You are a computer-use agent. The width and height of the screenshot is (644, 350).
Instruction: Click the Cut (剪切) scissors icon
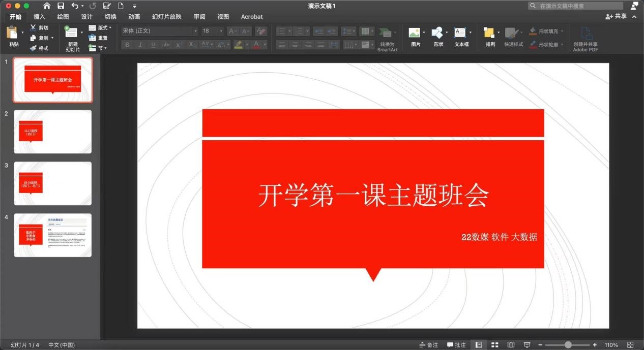click(x=33, y=27)
